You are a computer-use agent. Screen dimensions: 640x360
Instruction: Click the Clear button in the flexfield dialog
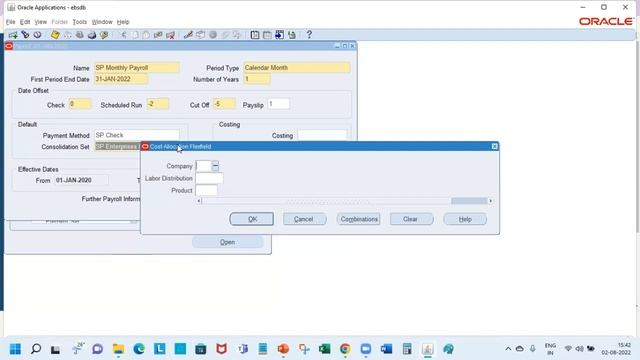click(411, 219)
